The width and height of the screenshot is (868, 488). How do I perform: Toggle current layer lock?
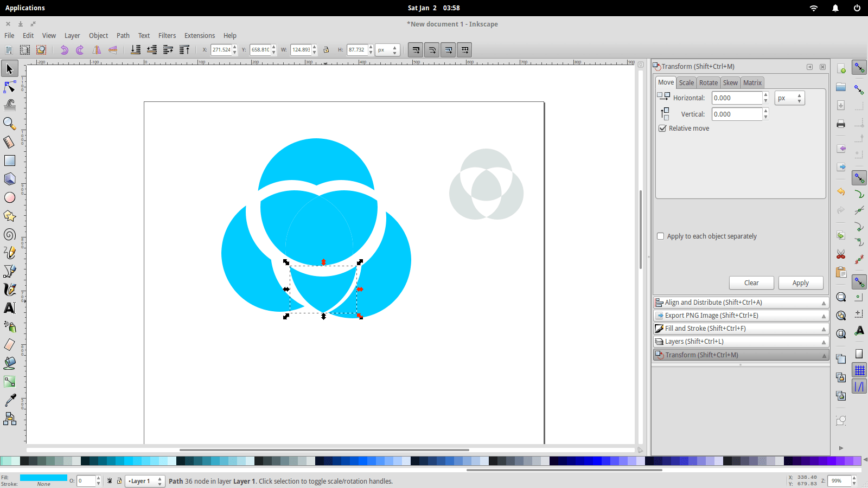tap(119, 481)
